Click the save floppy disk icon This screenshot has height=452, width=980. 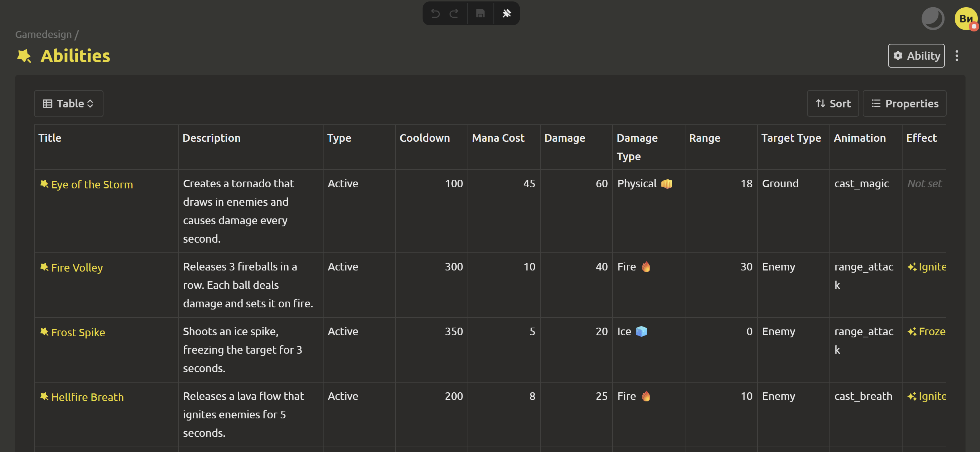pyautogui.click(x=480, y=14)
